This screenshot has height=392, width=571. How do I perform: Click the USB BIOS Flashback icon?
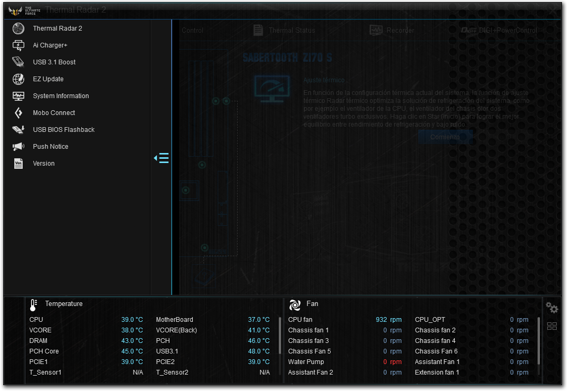[x=18, y=129]
